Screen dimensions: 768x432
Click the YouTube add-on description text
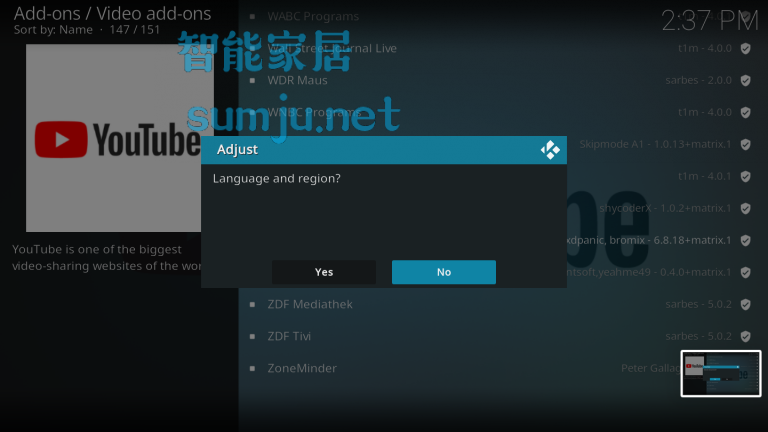point(106,258)
